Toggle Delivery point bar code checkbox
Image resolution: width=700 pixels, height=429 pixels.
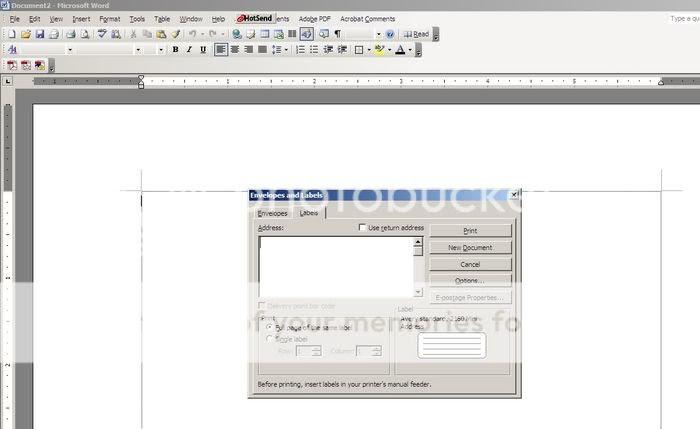(262, 305)
